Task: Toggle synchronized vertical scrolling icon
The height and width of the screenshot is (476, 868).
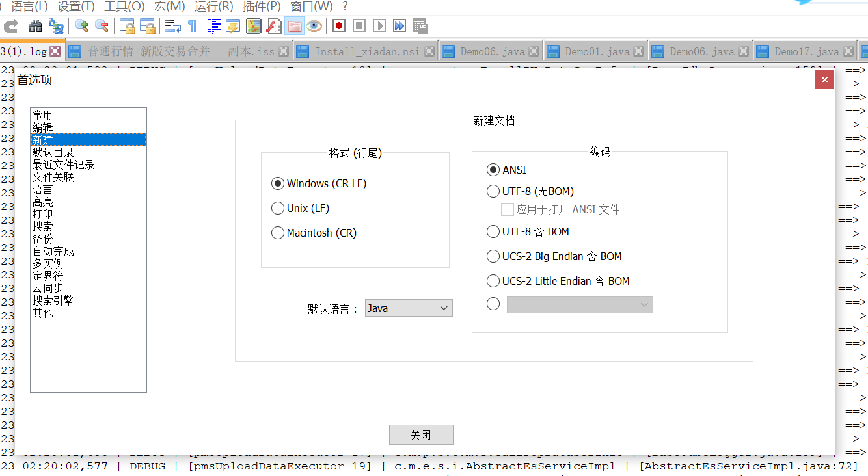Action: (x=128, y=26)
